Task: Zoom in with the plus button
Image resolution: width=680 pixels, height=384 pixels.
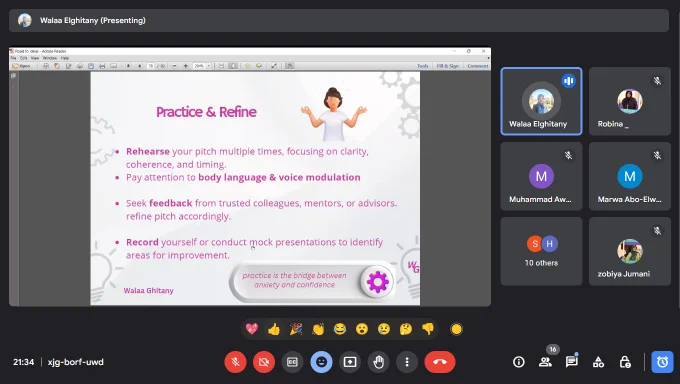Action: click(x=186, y=66)
